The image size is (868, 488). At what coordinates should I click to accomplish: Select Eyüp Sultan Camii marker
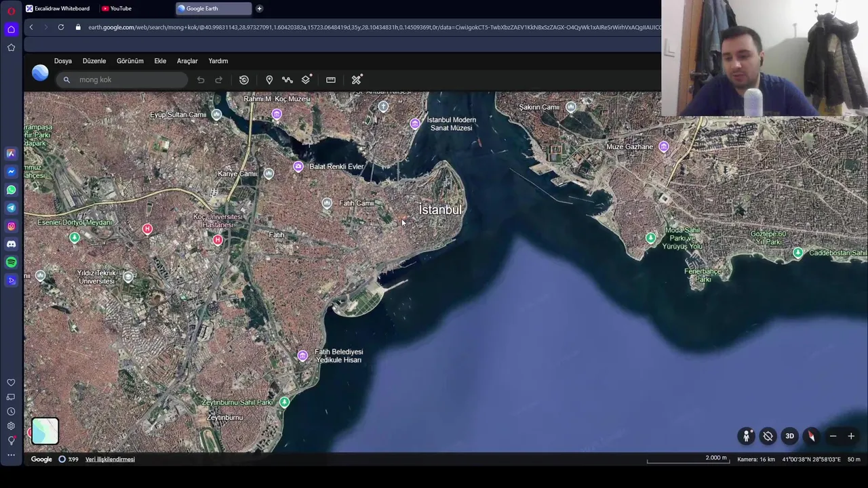click(216, 115)
